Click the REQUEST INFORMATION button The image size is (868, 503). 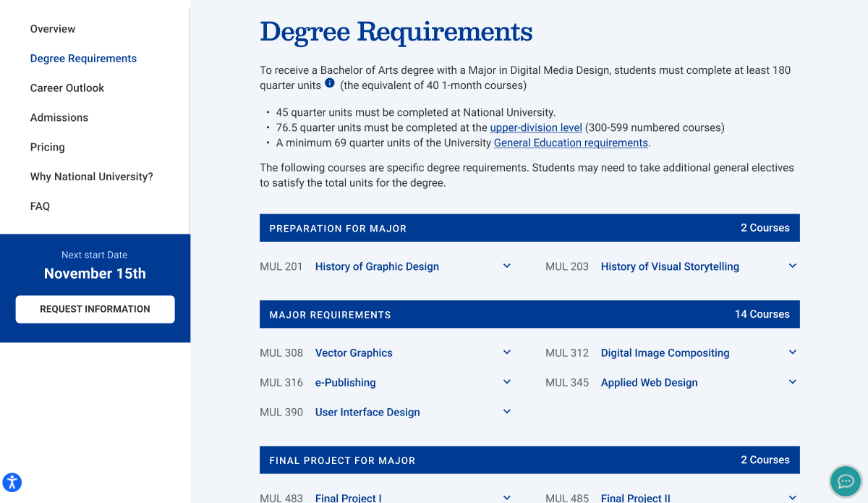(x=95, y=309)
